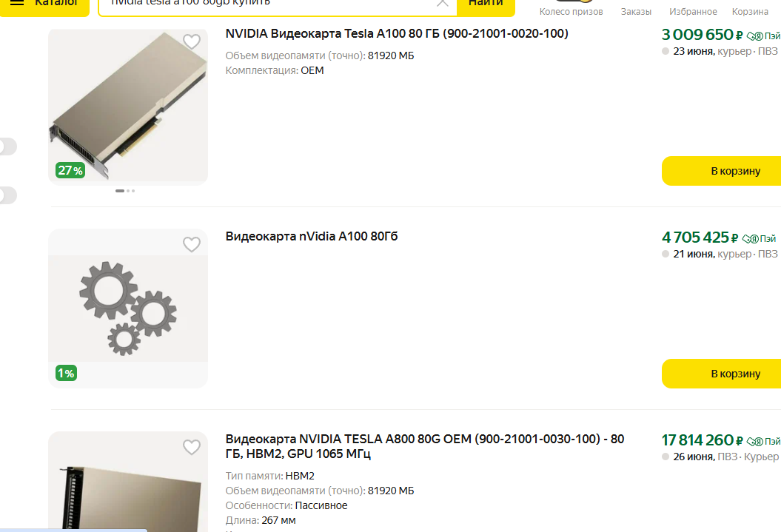781x532 pixels.
Task: Click heart icon on Tesla A800 product
Action: pos(191,446)
